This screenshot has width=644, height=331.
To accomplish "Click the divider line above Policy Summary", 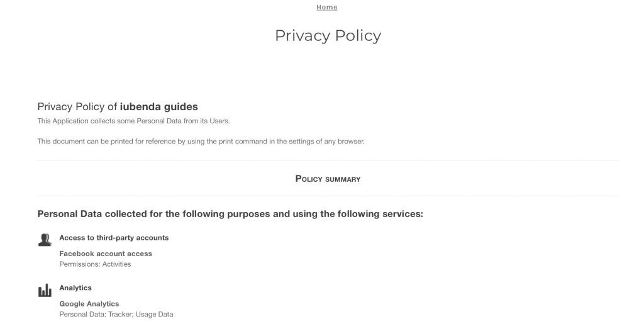I will pyautogui.click(x=328, y=160).
